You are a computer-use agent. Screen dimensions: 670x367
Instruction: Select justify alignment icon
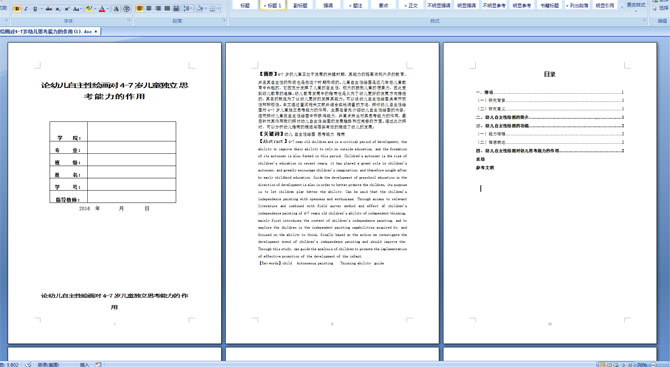point(167,9)
